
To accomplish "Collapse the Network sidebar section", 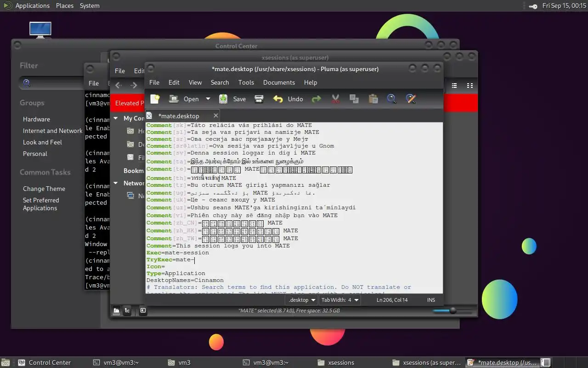I will tap(116, 183).
